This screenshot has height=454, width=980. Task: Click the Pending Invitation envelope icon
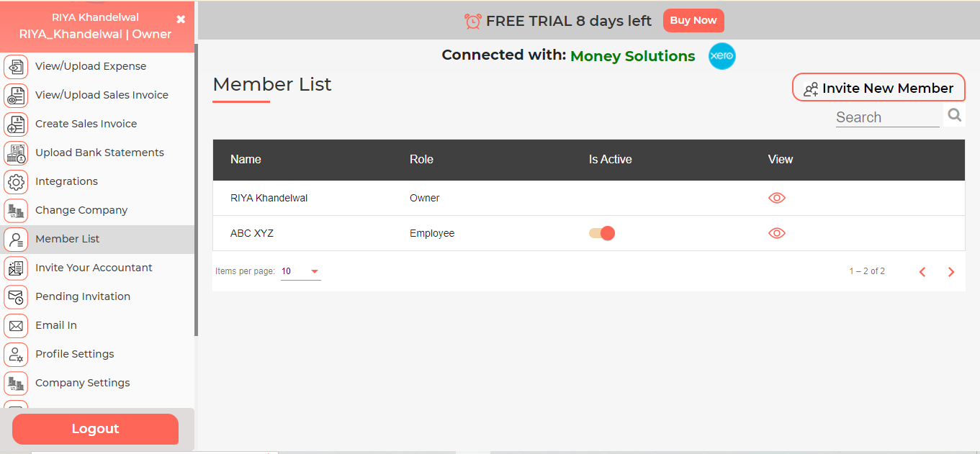[x=16, y=296]
